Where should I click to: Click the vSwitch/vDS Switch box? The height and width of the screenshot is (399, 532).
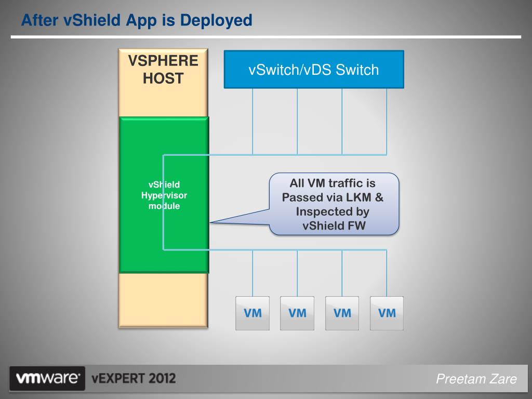coord(314,70)
